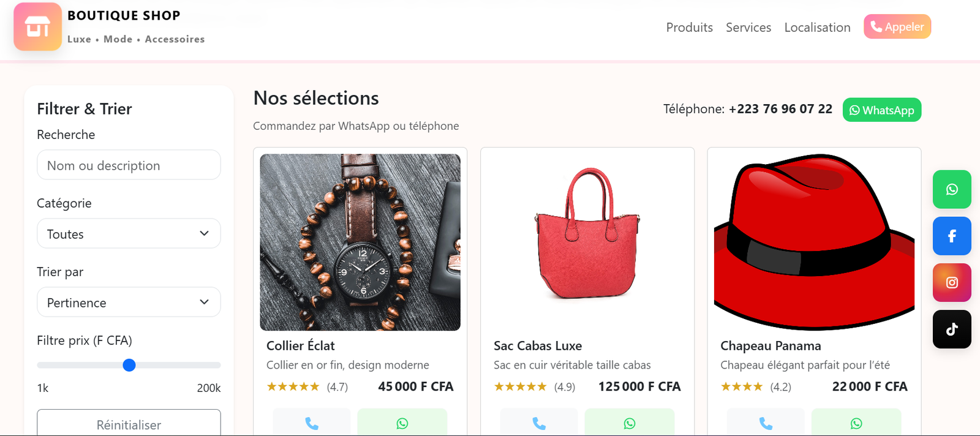
Task: Click the green WhatsApp button near the phone number
Action: [x=881, y=110]
